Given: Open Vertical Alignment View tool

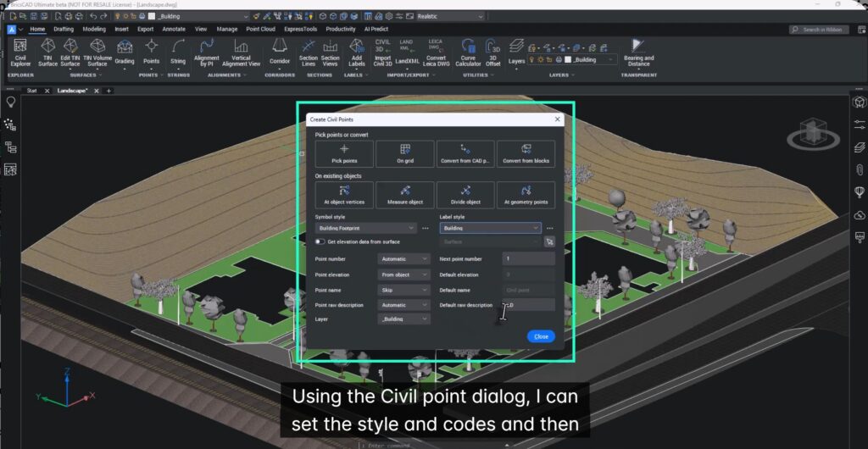Looking at the screenshot, I should pyautogui.click(x=241, y=53).
